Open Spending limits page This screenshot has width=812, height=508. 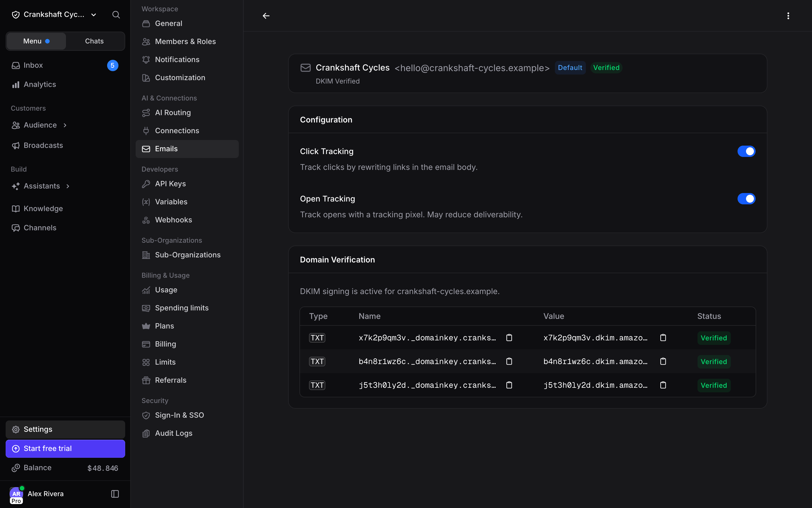(x=187, y=308)
